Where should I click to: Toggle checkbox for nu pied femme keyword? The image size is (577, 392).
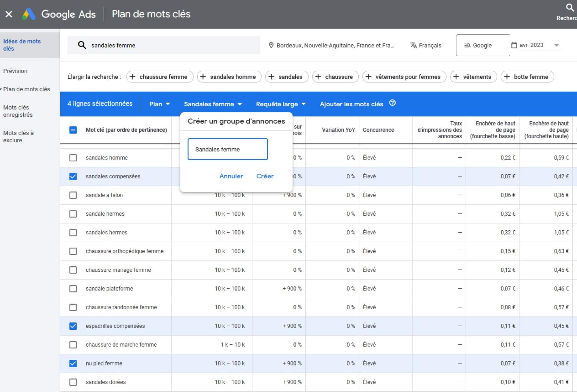(73, 363)
